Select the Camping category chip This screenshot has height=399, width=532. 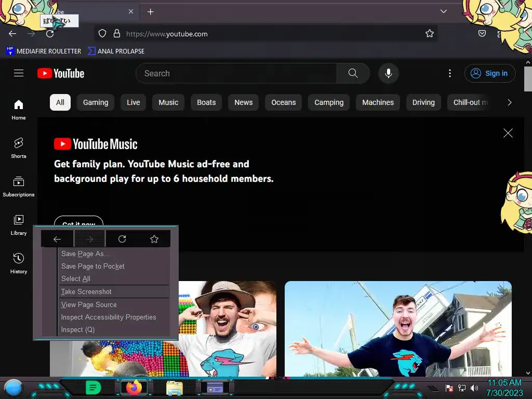point(329,102)
